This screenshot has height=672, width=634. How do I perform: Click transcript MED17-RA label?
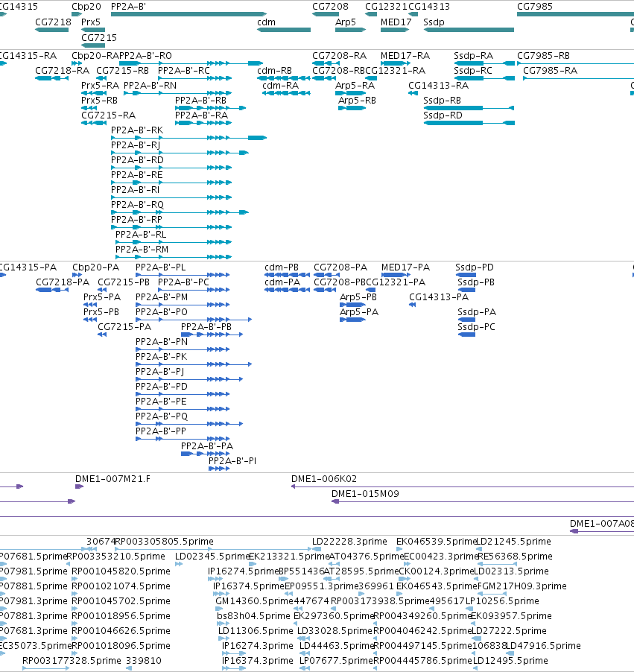pyautogui.click(x=405, y=56)
